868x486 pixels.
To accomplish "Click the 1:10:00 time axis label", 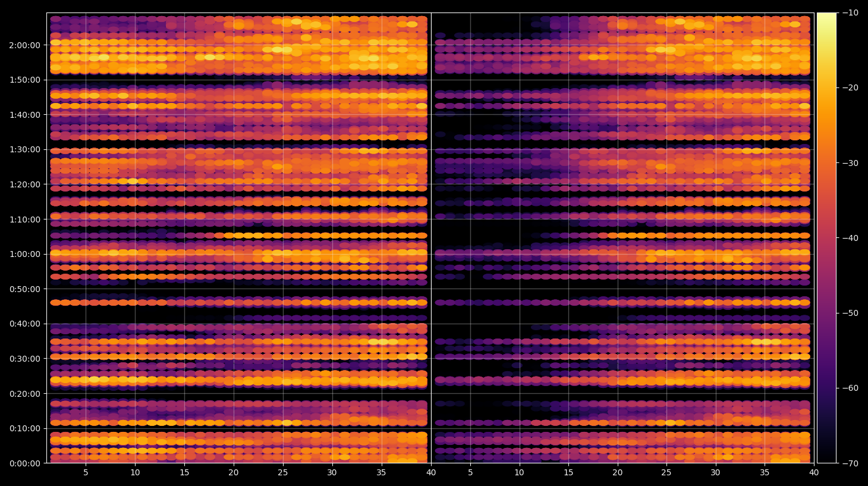I will (25, 220).
